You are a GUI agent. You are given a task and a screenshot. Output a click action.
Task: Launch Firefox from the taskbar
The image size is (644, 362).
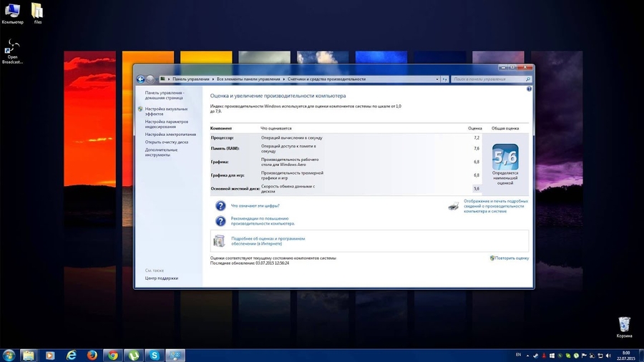[92, 355]
